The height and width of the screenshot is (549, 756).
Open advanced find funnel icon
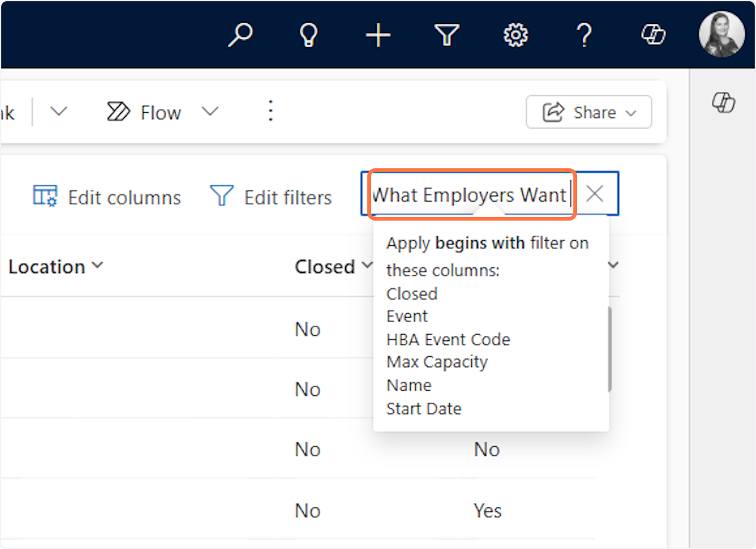pyautogui.click(x=447, y=35)
